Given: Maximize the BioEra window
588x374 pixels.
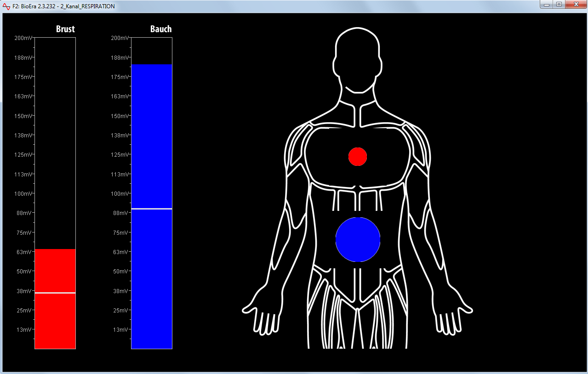Looking at the screenshot, I should click(559, 5).
